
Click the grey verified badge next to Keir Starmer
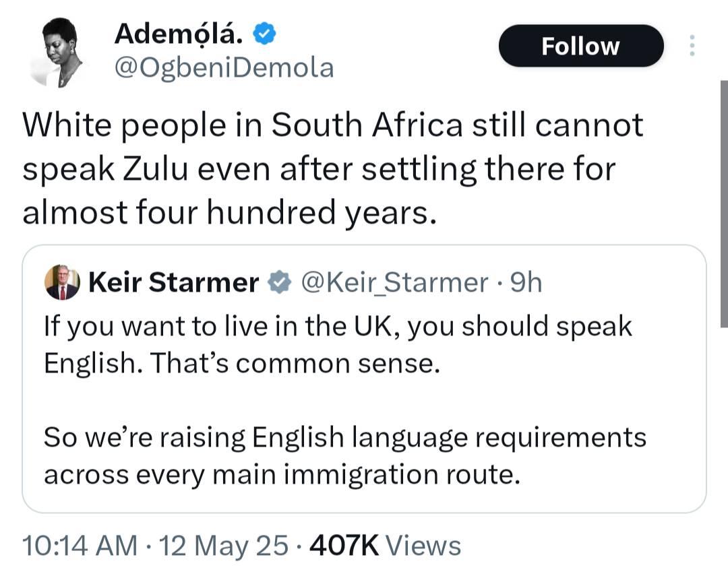coord(280,282)
